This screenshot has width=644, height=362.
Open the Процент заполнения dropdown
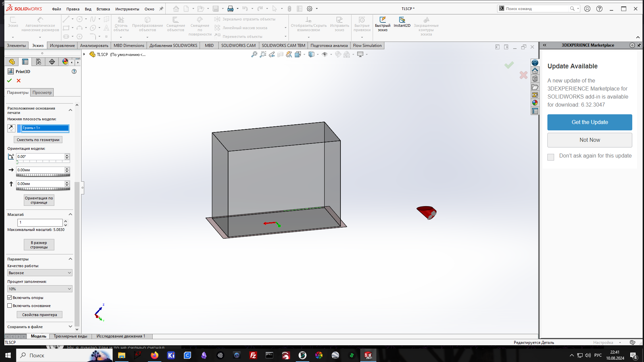pos(40,289)
